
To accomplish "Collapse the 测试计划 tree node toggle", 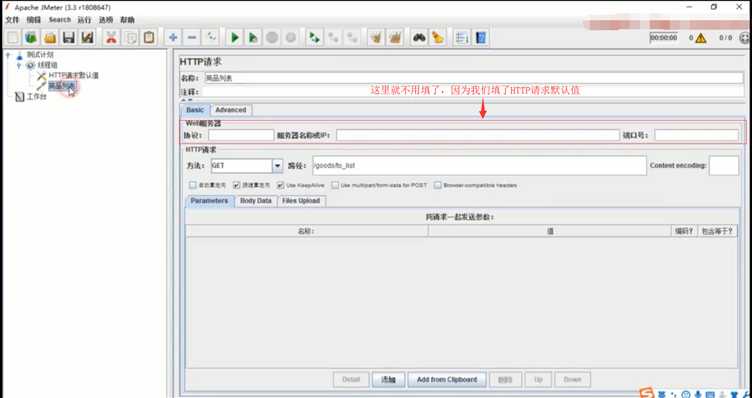I will (8, 54).
